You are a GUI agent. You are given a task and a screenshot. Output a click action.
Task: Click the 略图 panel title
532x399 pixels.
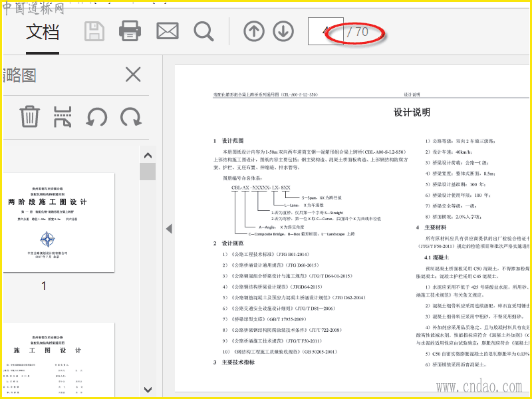point(19,75)
